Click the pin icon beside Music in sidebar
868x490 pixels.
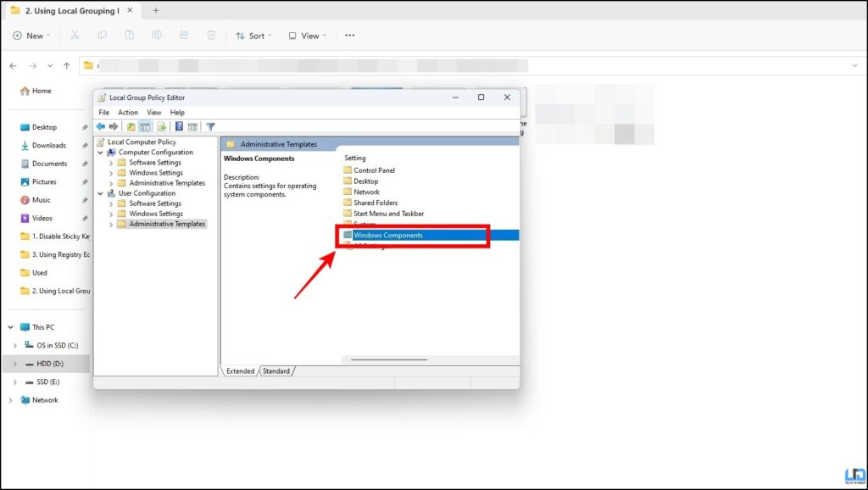pos(85,200)
